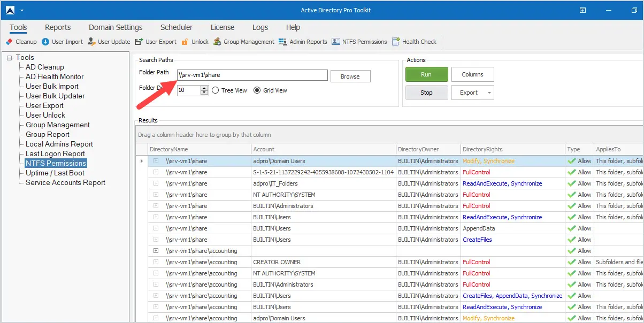
Task: Sort by DirectoryName column header
Action: [199, 149]
